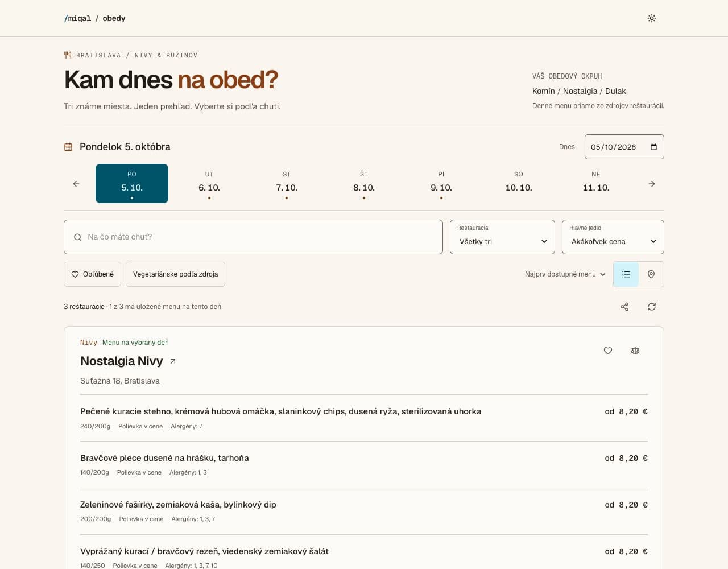Open Najprv dostupné menu sort dropdown

click(565, 274)
